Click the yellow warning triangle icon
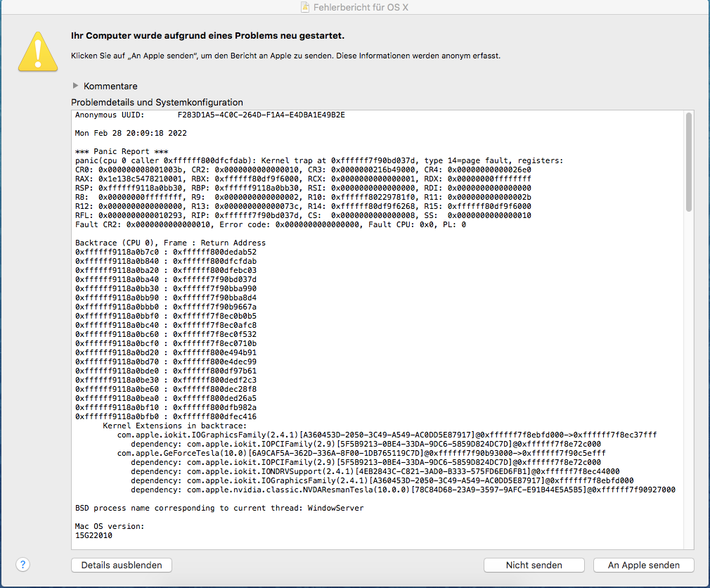Viewport: 710px width, 588px height. (x=38, y=51)
